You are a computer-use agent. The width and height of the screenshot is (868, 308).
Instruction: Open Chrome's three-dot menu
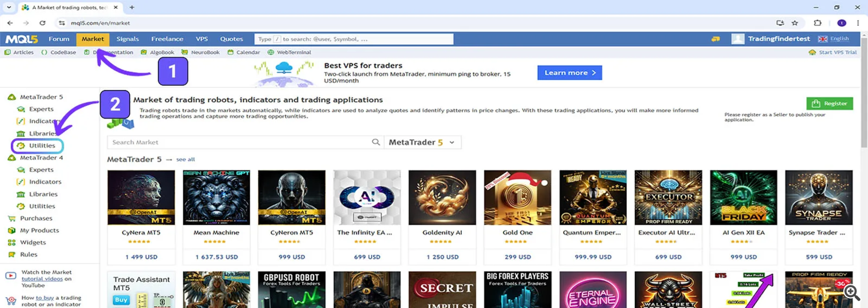pyautogui.click(x=859, y=23)
